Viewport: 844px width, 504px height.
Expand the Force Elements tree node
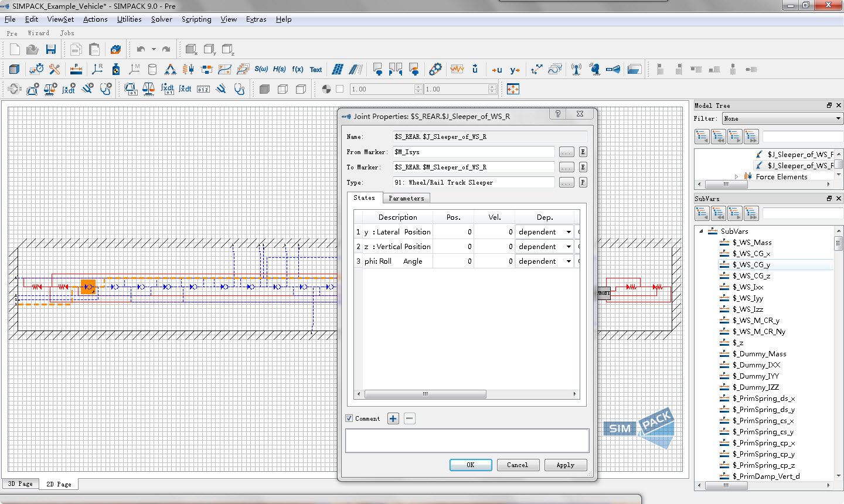point(737,176)
